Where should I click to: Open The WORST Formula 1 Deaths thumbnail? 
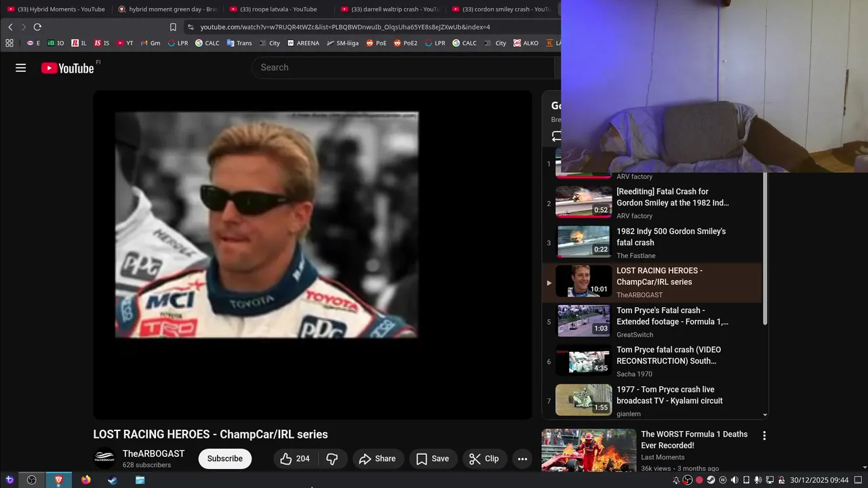coord(589,450)
